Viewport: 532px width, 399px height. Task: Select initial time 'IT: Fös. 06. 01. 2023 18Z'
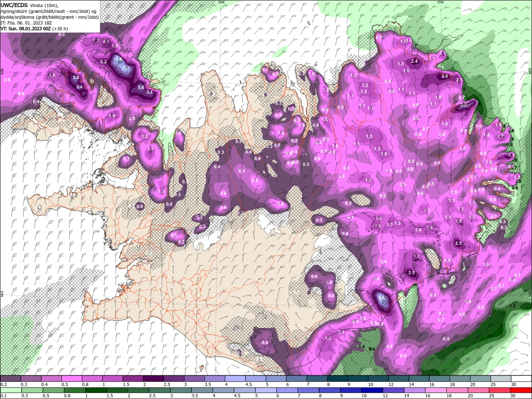pos(27,23)
